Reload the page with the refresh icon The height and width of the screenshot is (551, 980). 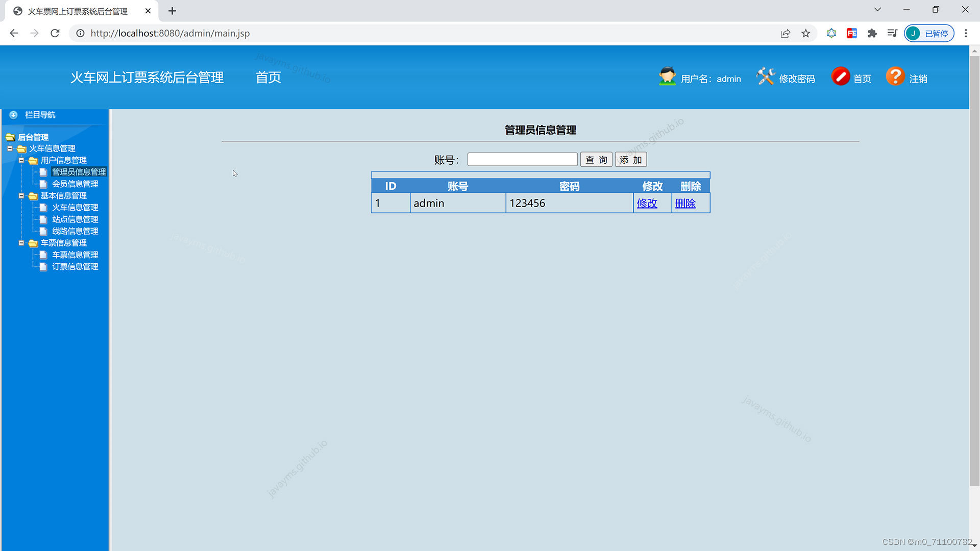click(x=55, y=33)
